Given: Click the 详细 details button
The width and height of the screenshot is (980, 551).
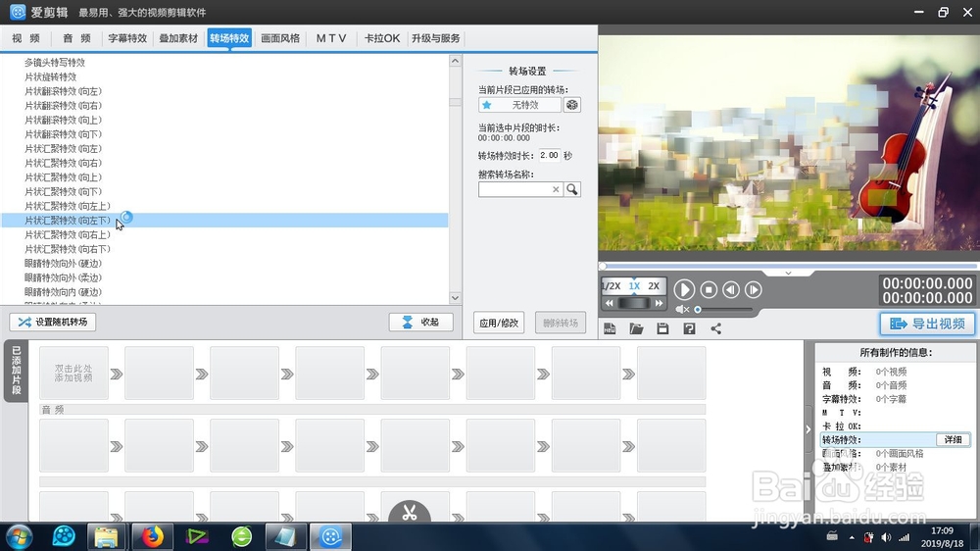Looking at the screenshot, I should pos(953,439).
